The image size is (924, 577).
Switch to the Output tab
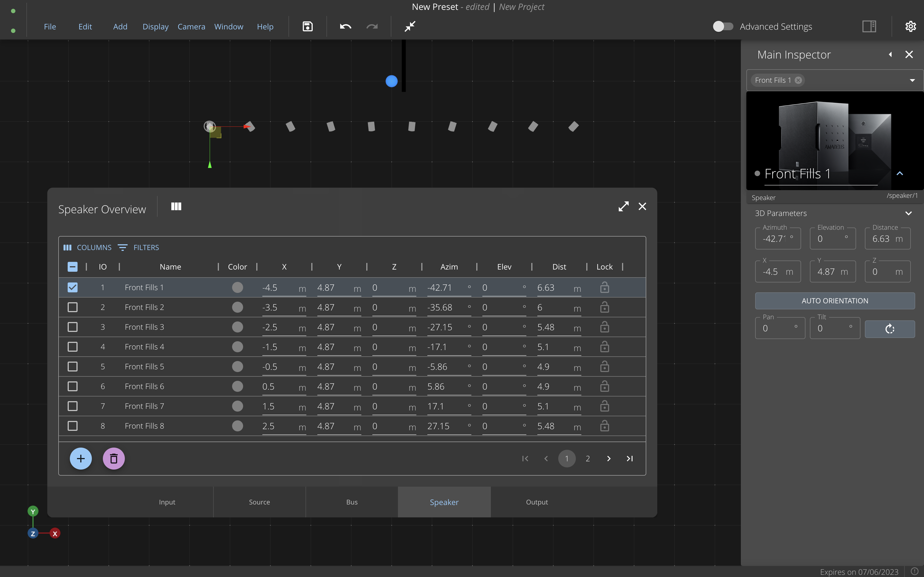[x=537, y=502]
